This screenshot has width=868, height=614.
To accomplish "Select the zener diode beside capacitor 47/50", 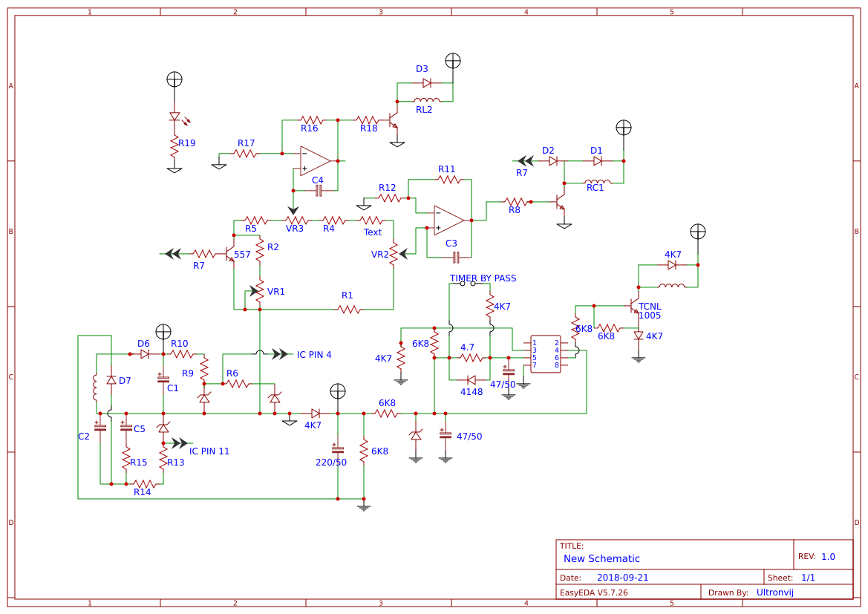I will coord(416,434).
